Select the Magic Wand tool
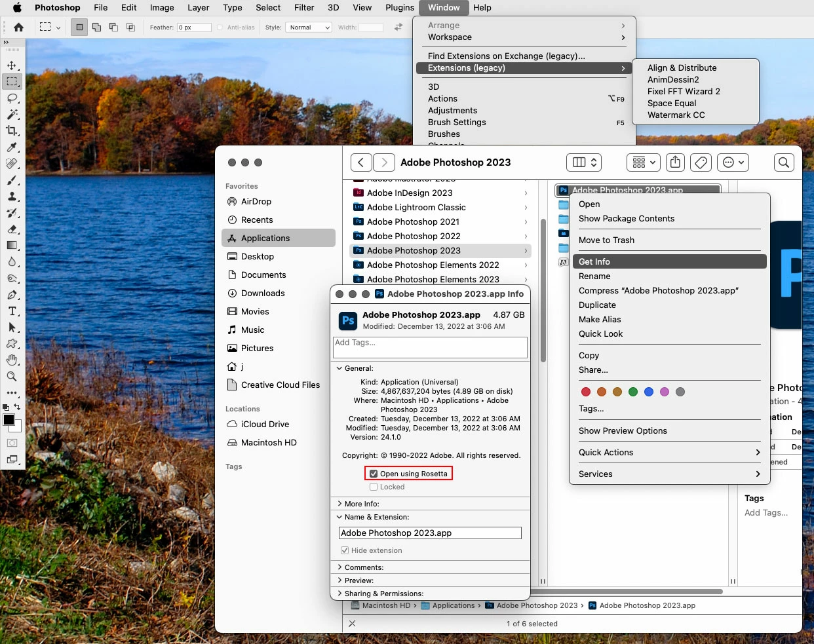814x644 pixels. coord(12,115)
